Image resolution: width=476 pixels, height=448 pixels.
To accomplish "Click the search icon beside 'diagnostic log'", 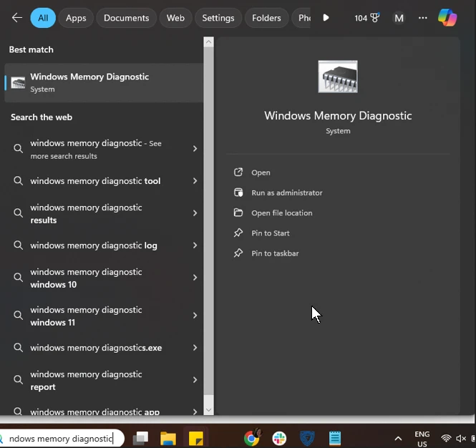I will click(x=18, y=245).
